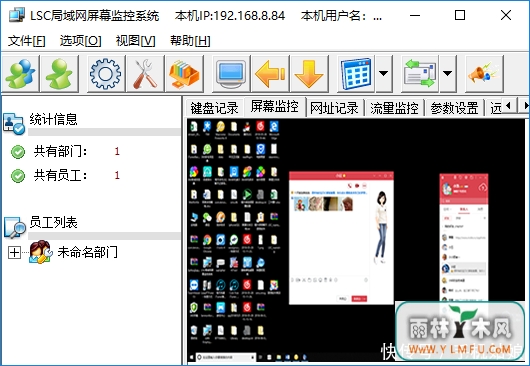This screenshot has height=366, width=530.
Task: Click the 员工列表 magnifier header icon
Action: (15, 227)
